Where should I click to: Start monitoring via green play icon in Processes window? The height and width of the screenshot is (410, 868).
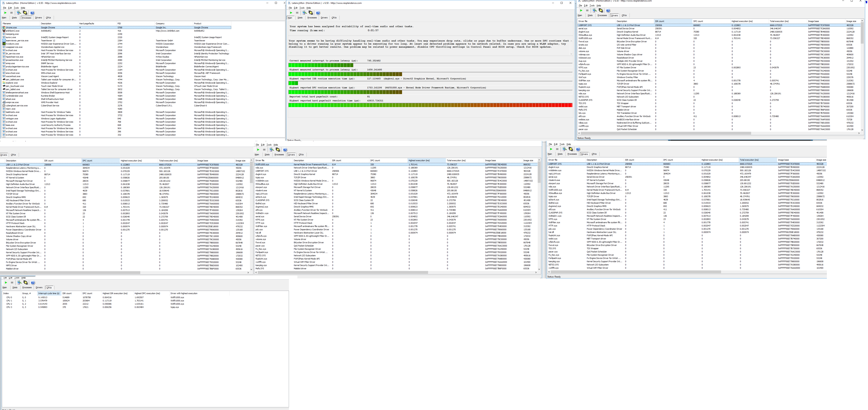tap(5, 13)
